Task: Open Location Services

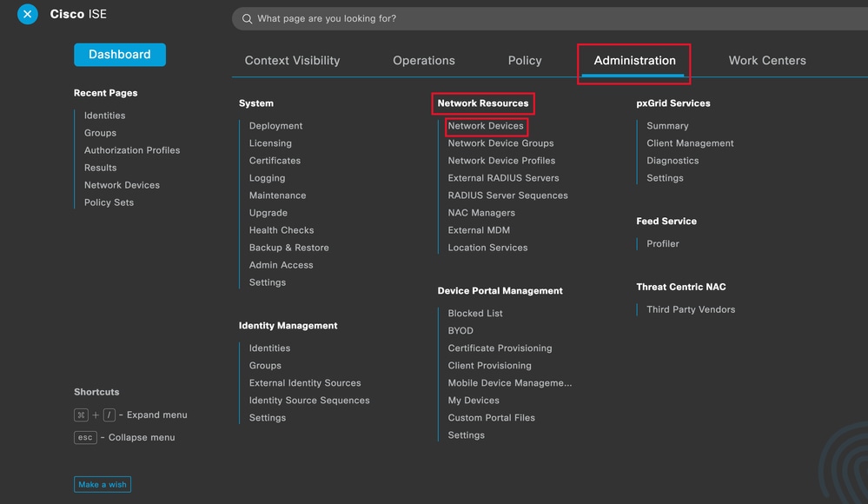Action: (487, 248)
